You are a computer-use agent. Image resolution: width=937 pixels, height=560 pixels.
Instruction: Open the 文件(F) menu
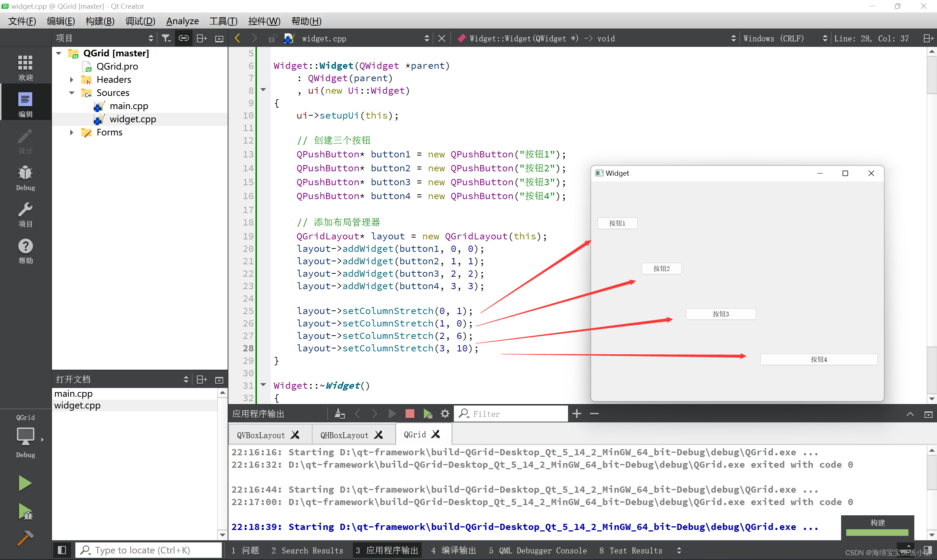[x=22, y=21]
